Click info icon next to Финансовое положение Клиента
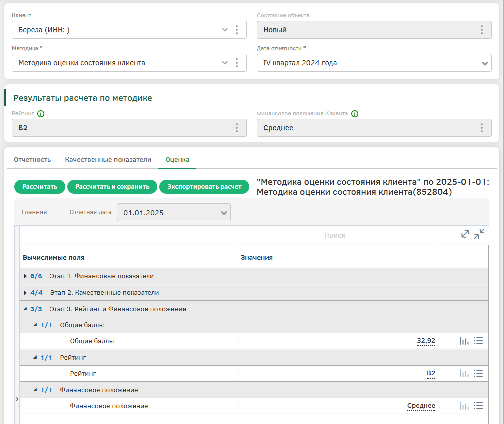 (x=355, y=114)
